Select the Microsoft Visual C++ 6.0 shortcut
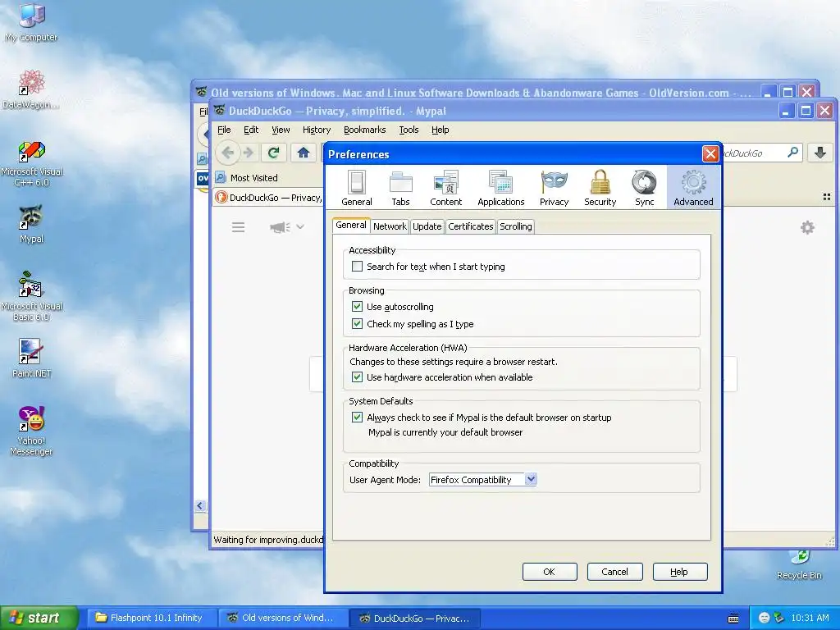840x630 pixels. (31, 163)
